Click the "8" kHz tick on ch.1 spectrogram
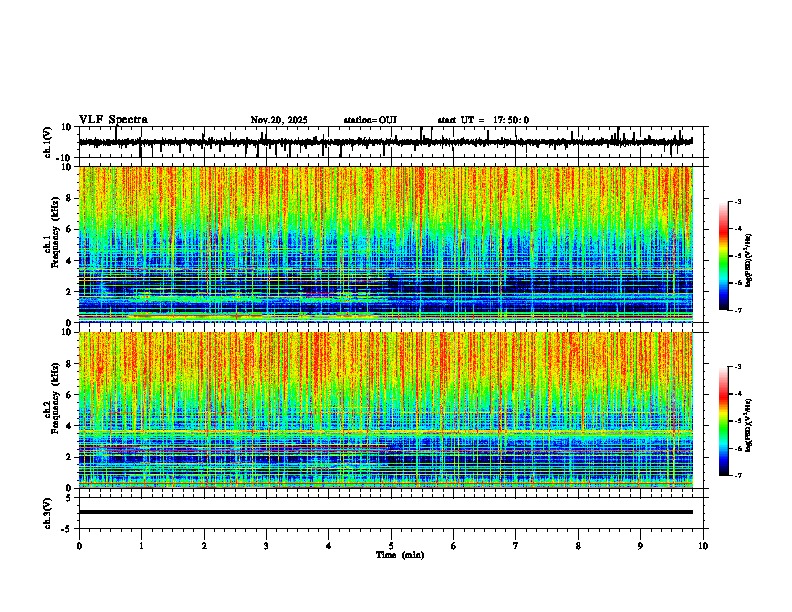 69,198
